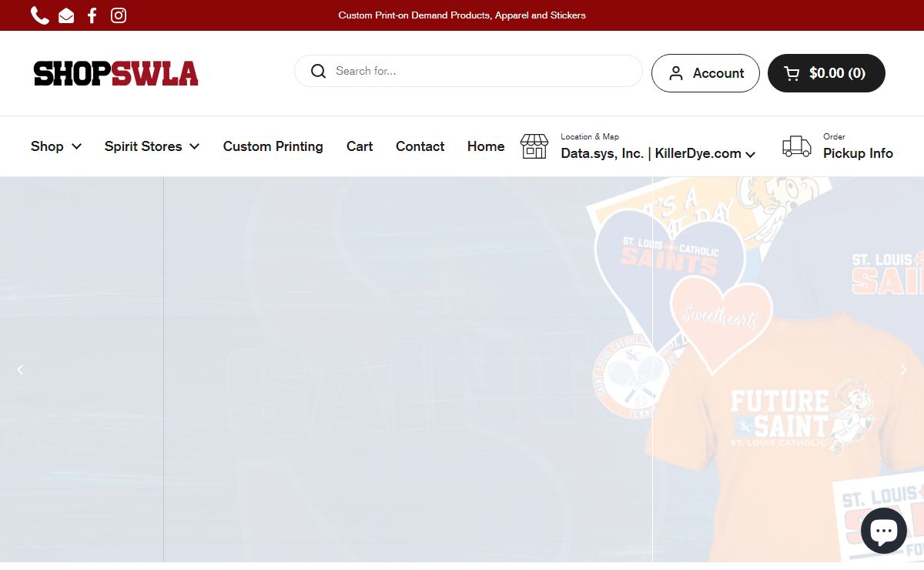This screenshot has height=570, width=924.
Task: Open the Shopify chat bubble
Action: [x=883, y=530]
